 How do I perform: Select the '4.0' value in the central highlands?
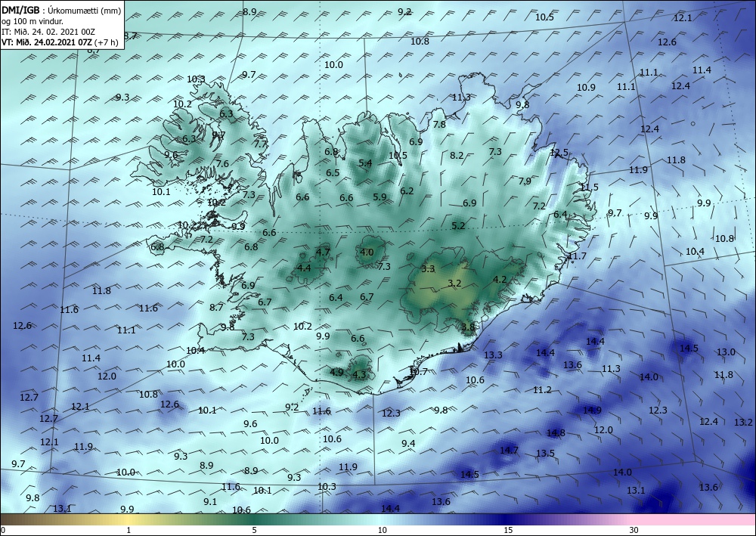(367, 252)
